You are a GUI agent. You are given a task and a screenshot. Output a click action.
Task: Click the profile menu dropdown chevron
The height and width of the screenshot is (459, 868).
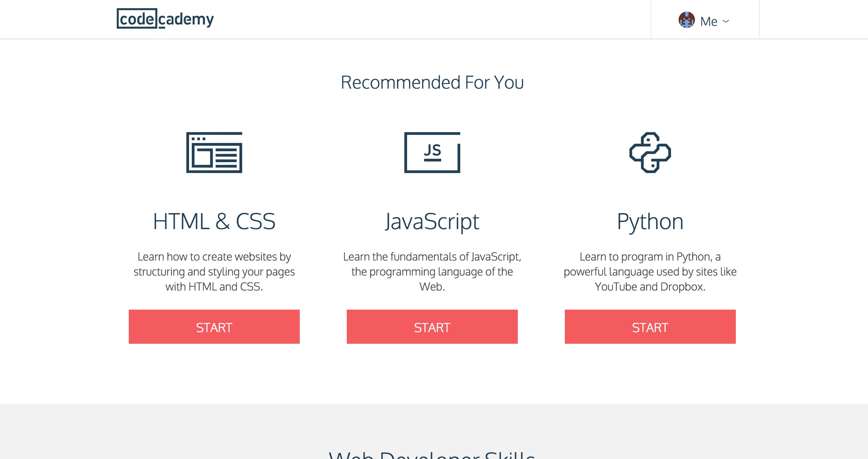coord(727,21)
